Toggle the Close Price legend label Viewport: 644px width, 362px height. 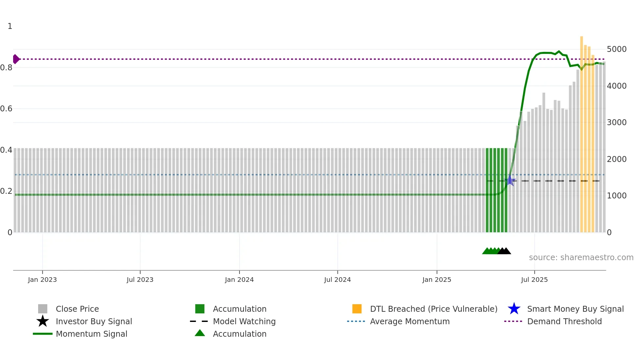pos(77,309)
